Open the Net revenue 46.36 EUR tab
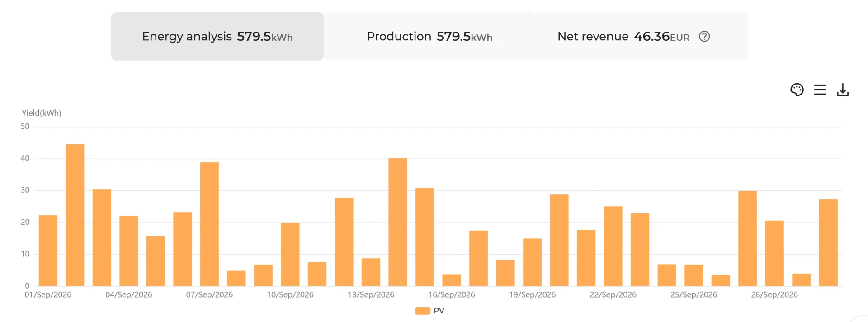The image size is (868, 322). [642, 36]
